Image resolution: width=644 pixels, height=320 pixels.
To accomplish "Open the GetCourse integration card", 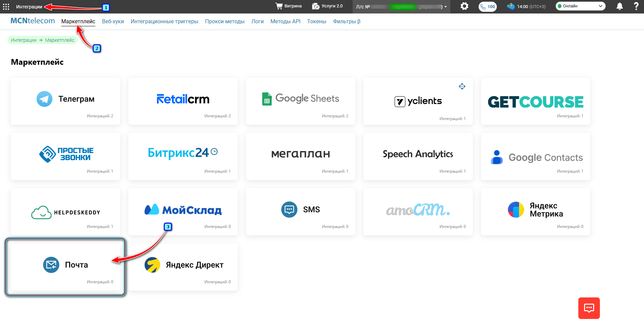I will tap(536, 101).
